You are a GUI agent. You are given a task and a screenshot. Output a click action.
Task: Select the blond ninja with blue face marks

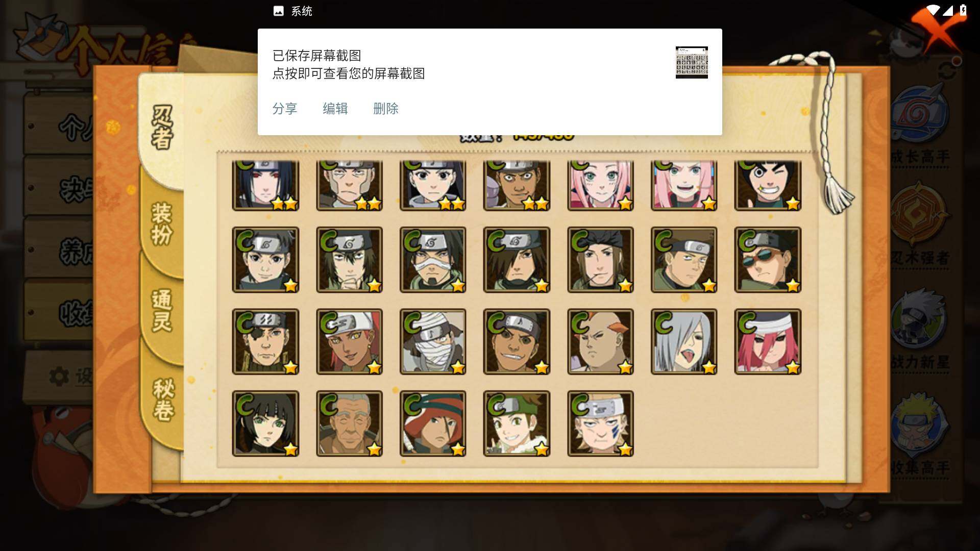pyautogui.click(x=600, y=423)
